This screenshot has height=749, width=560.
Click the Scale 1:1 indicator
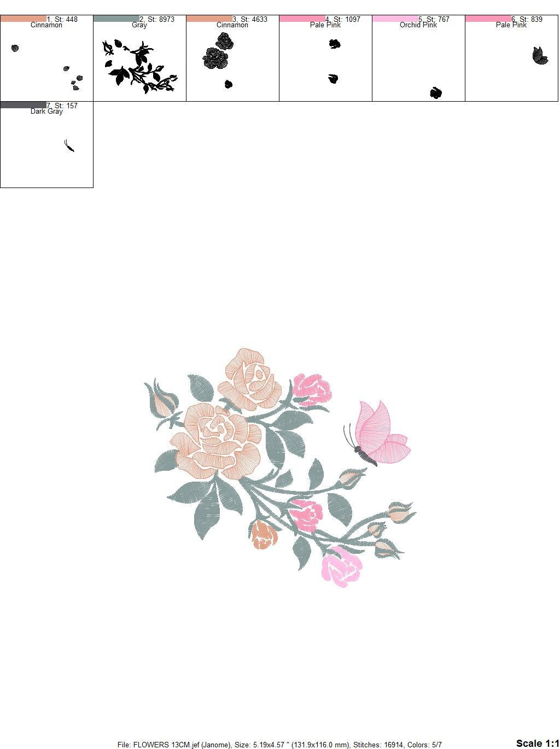pos(537,743)
